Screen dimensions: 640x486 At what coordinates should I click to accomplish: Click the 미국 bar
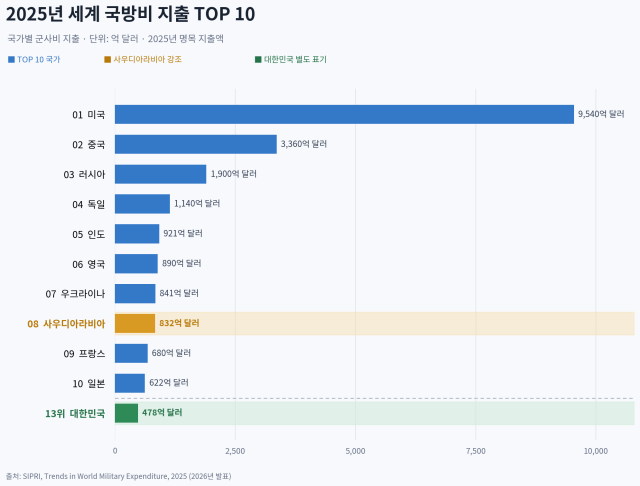344,114
